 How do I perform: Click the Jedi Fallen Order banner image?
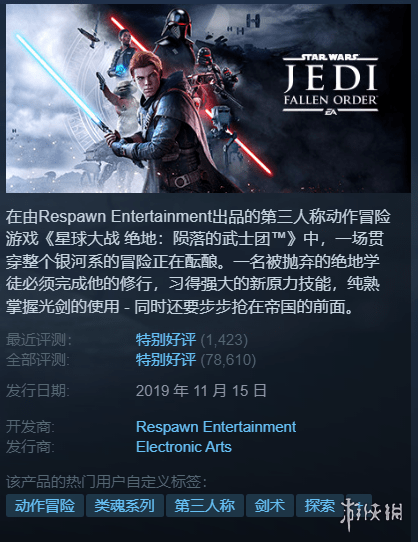click(x=208, y=98)
